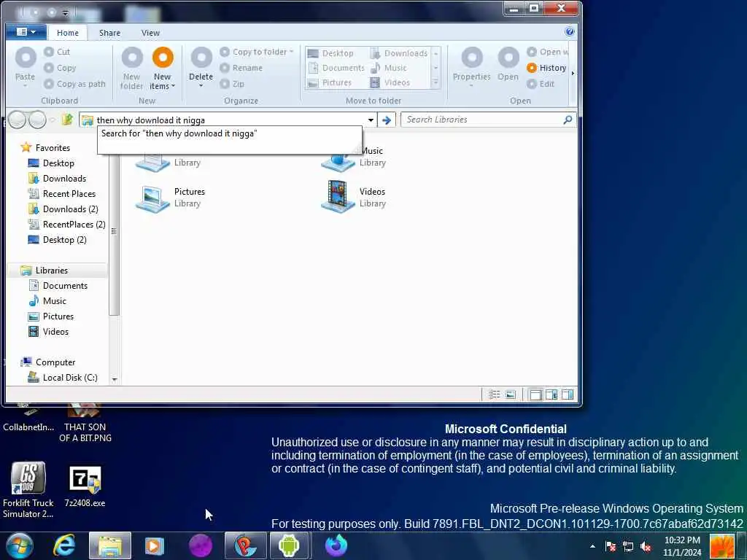The image size is (747, 560).
Task: Click the Properties ribbon icon
Action: coord(472,66)
